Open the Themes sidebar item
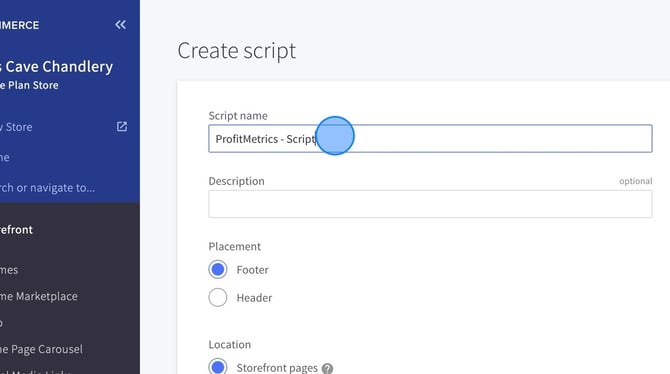670x374 pixels. [x=9, y=270]
